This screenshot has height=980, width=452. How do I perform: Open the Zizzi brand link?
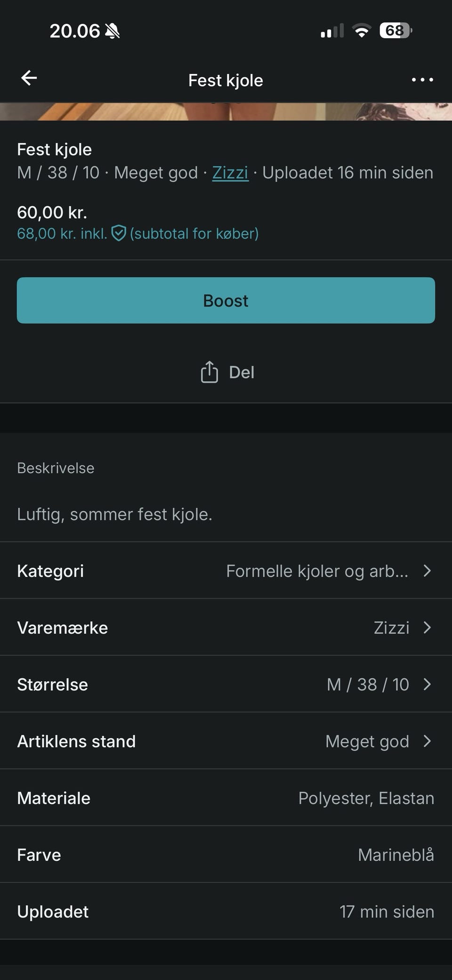[230, 173]
